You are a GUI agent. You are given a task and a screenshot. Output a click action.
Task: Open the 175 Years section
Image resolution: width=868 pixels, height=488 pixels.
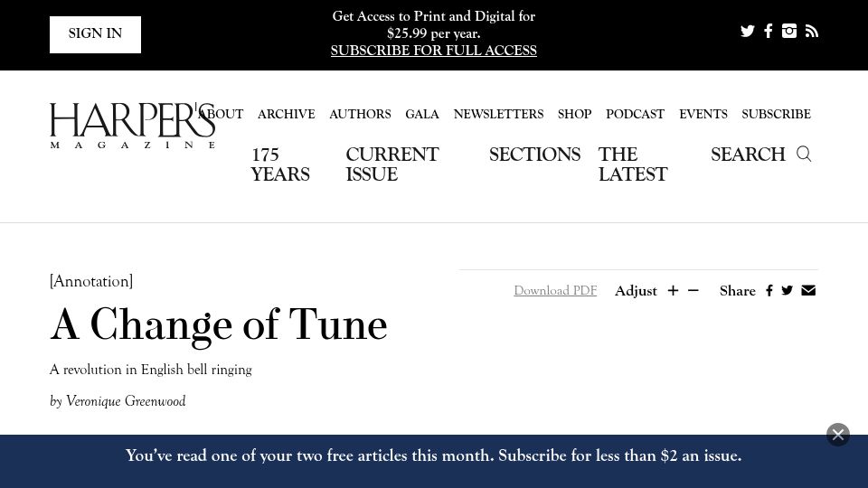point(280,164)
